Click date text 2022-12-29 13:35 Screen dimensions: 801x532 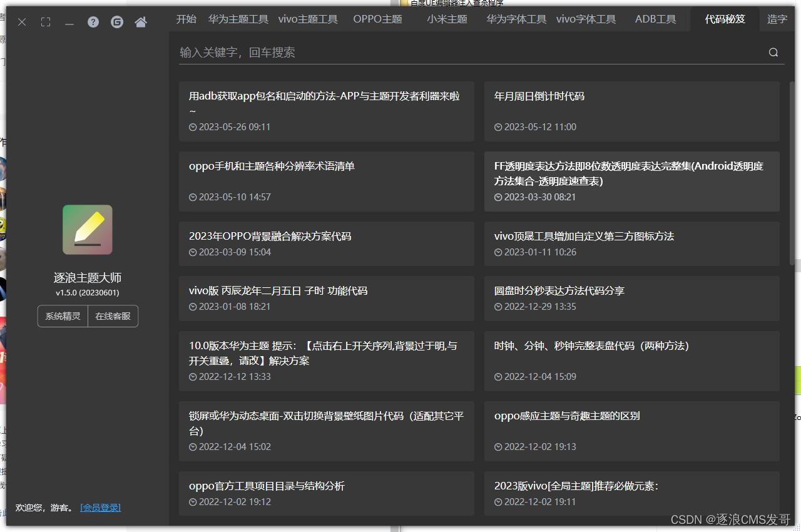pos(540,307)
